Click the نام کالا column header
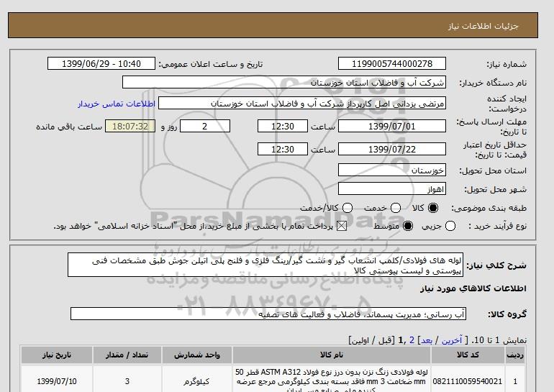 [332, 355]
